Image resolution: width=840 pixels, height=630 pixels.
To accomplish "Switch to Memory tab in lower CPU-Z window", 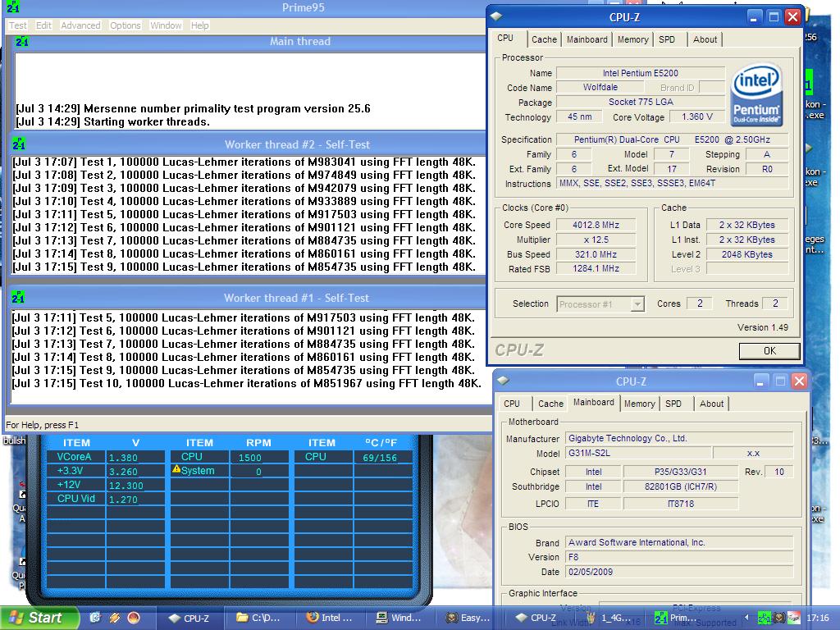I will [x=639, y=404].
